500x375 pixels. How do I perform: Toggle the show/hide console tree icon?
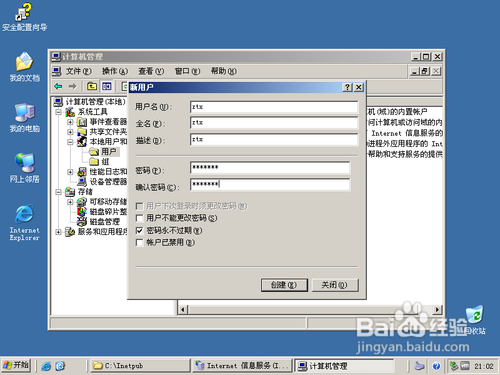[107, 87]
